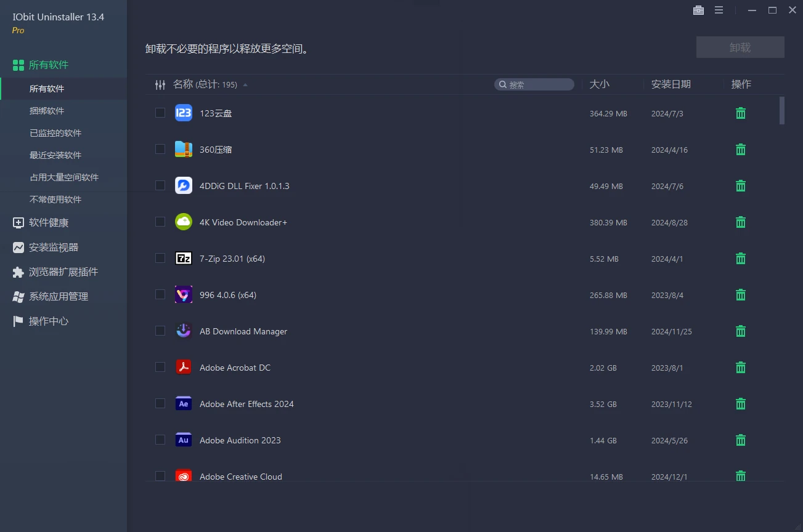Show 最近安装软件
The width and height of the screenshot is (803, 532).
pyautogui.click(x=55, y=155)
